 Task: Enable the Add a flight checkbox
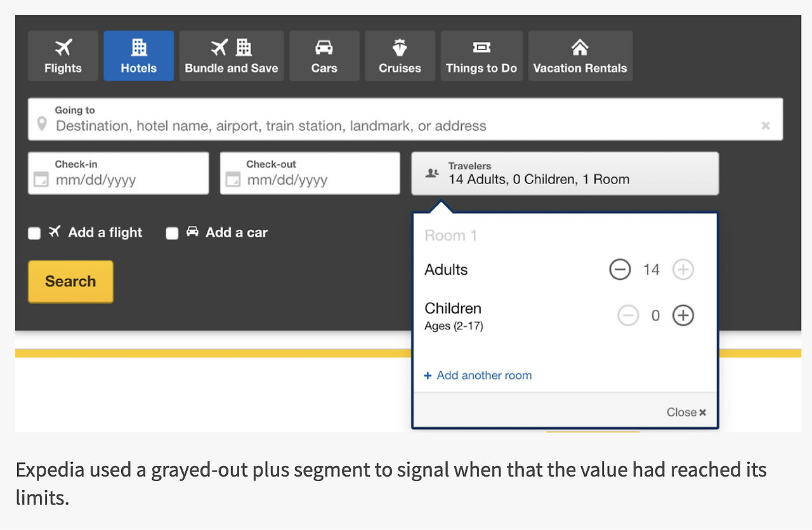tap(34, 234)
